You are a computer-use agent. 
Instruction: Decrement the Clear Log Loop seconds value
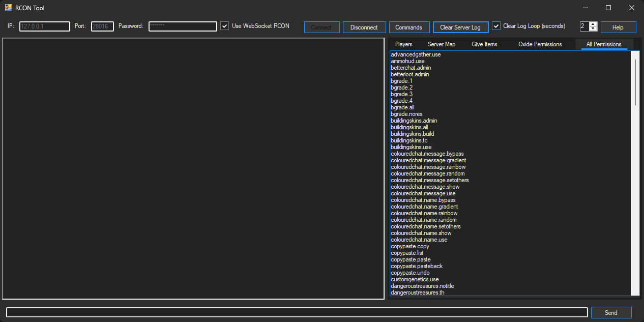(x=593, y=30)
